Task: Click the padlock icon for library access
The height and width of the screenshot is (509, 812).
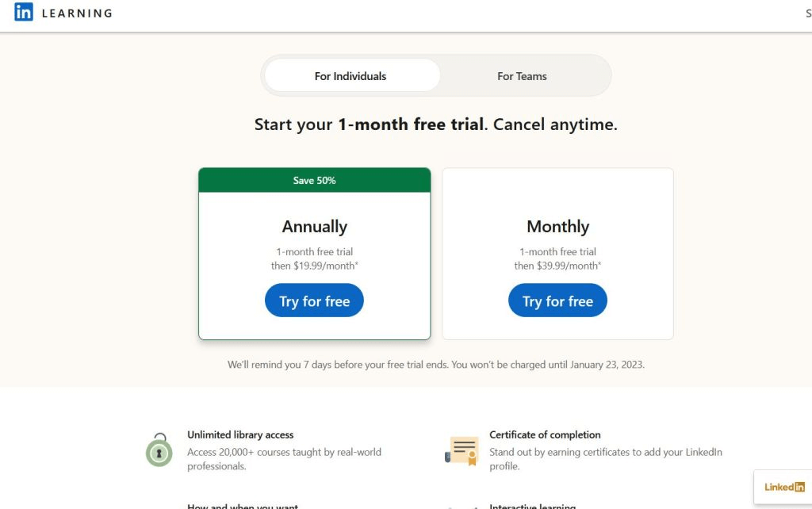Action: pos(159,450)
